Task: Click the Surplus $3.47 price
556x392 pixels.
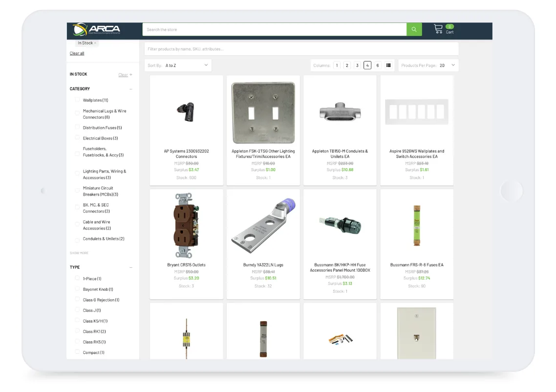Action: coord(187,170)
